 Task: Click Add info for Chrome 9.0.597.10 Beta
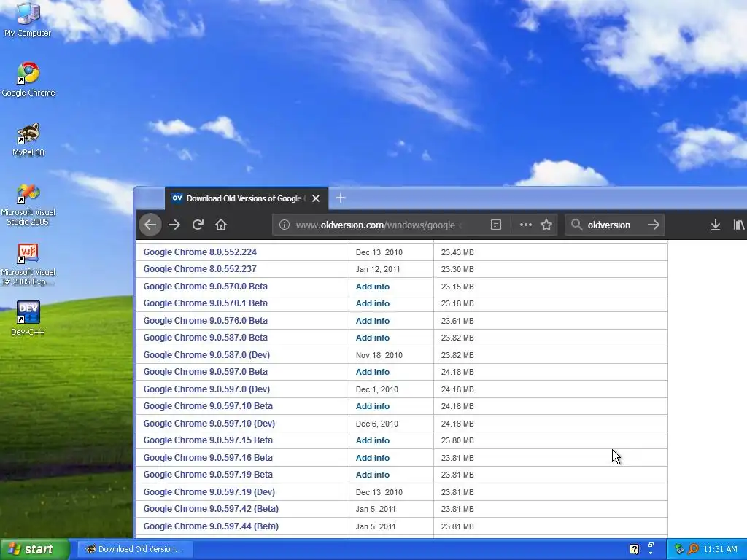click(373, 406)
